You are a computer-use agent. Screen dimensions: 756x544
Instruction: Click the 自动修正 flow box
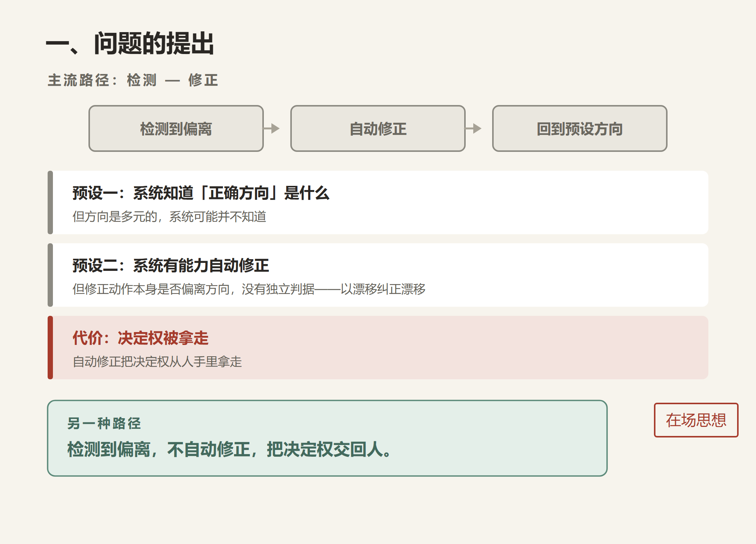pos(378,128)
